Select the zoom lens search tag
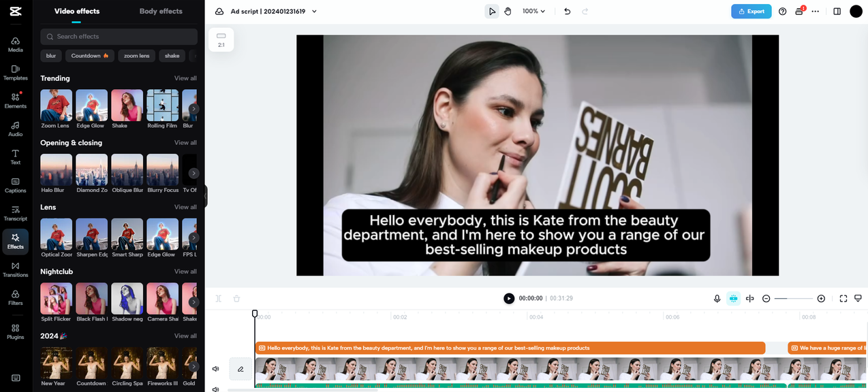This screenshot has height=392, width=868. pyautogui.click(x=137, y=56)
